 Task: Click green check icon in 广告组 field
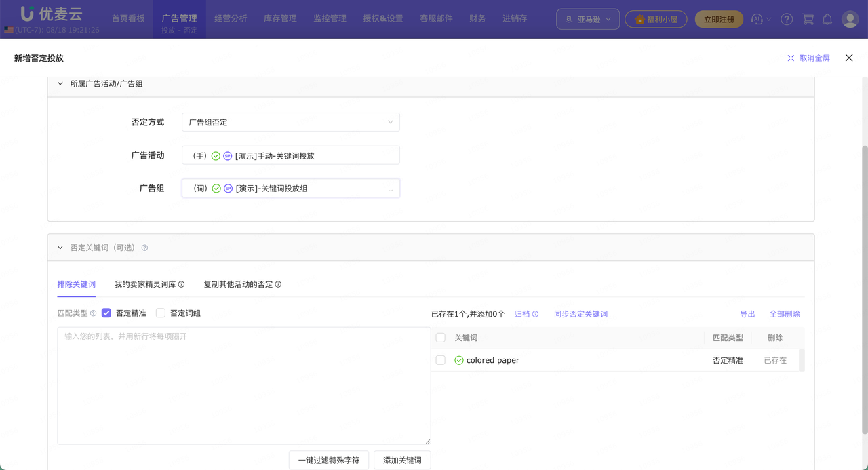[216, 189]
